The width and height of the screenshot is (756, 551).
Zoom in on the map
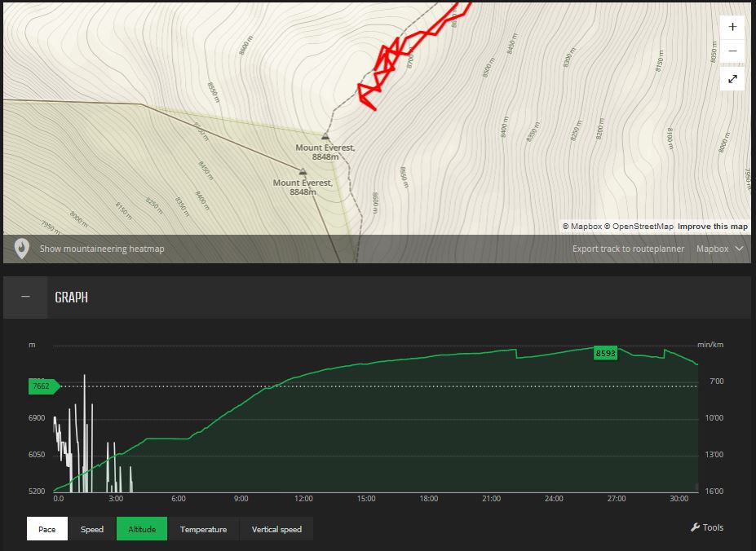point(732,27)
